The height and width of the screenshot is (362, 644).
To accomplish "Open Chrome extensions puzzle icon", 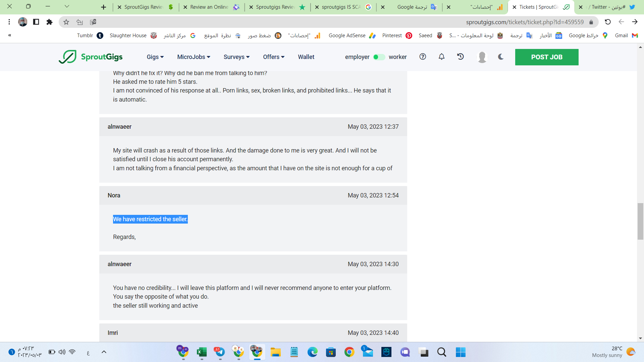I will (49, 22).
